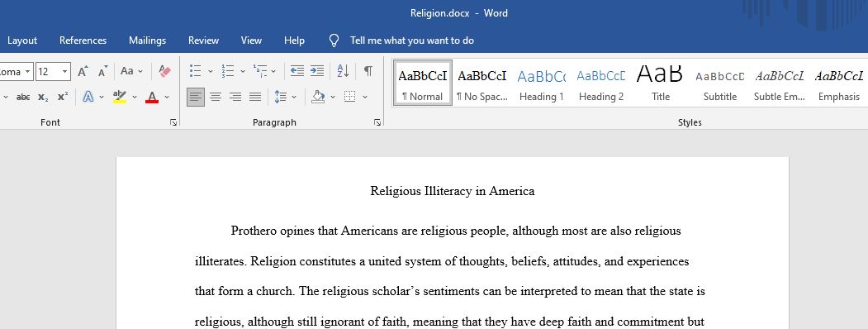Open the References tab
Viewport: 868px width, 329px height.
(83, 41)
